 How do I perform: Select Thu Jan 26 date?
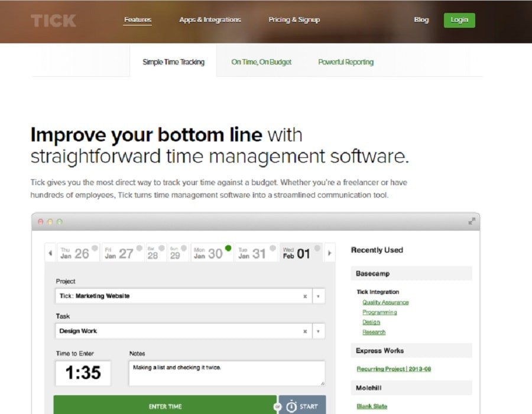[x=78, y=253]
